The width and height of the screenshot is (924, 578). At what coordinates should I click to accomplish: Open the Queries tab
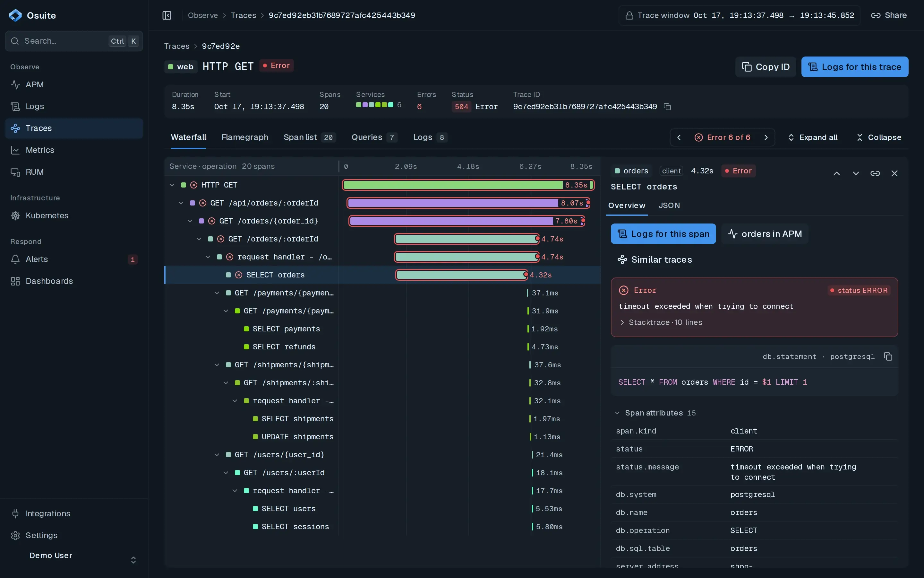(374, 137)
